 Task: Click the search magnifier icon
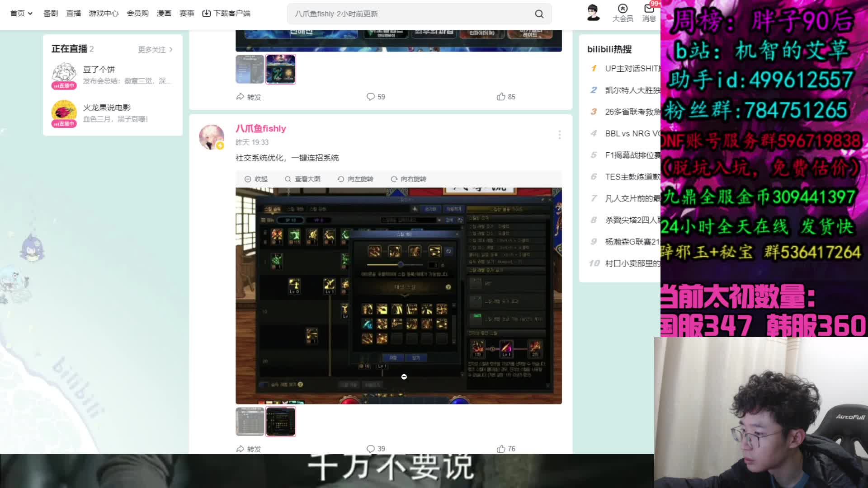[x=539, y=14]
